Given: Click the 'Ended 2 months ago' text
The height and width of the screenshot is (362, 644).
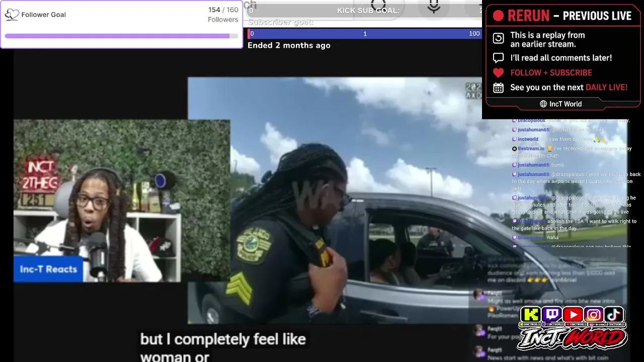Looking at the screenshot, I should click(289, 45).
